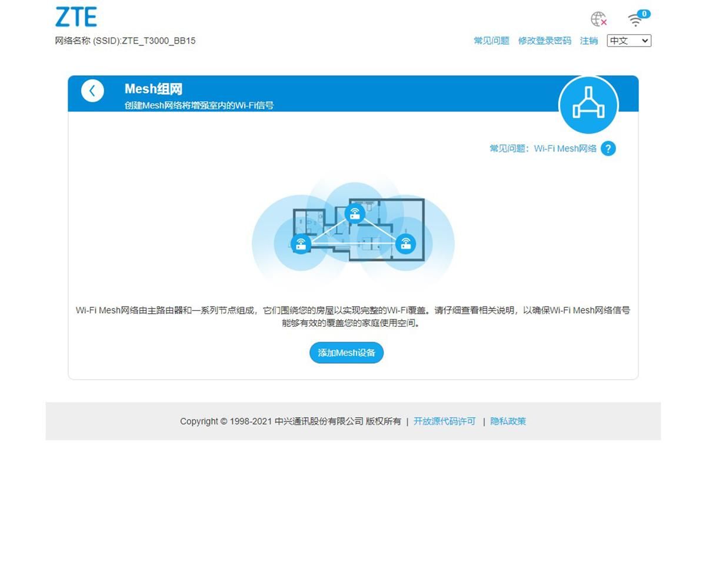Log out via the 注销 link
The width and height of the screenshot is (706, 588).
[589, 41]
